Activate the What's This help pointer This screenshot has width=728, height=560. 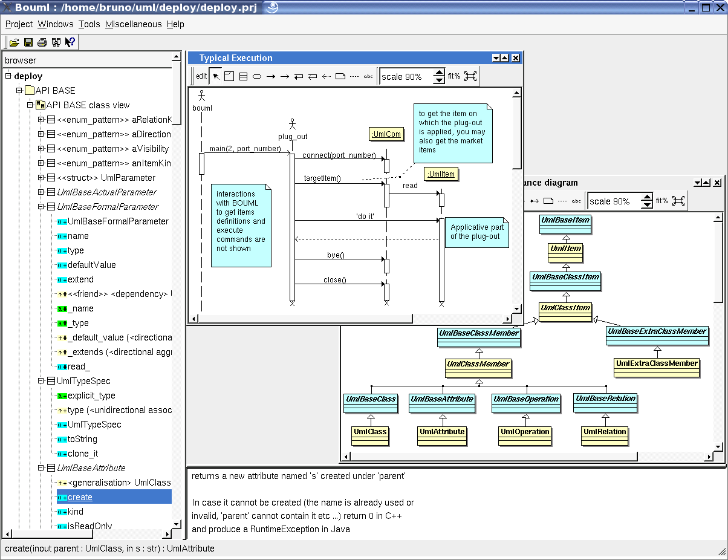click(x=70, y=42)
